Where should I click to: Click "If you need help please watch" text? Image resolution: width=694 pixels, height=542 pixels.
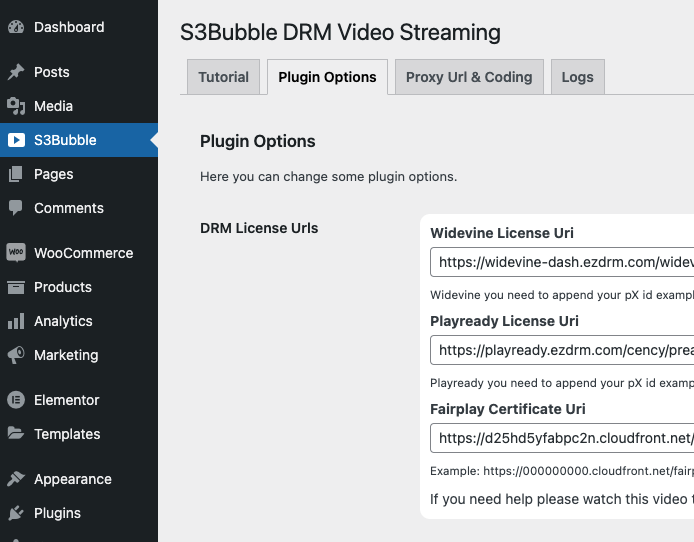[562, 499]
